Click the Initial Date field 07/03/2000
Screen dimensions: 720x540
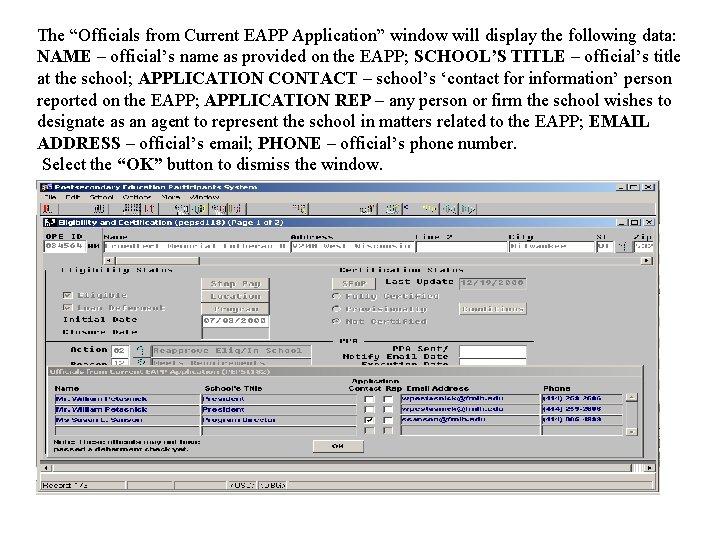coord(236,321)
